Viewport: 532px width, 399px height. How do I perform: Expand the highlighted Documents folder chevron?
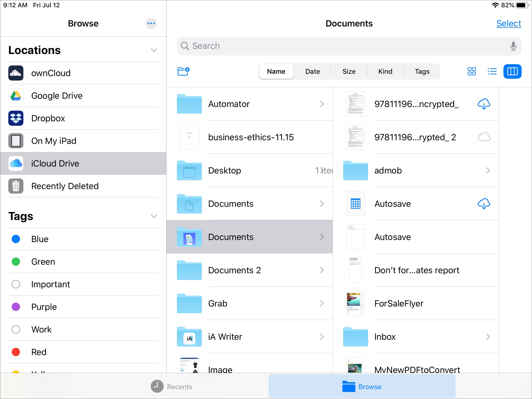click(322, 237)
